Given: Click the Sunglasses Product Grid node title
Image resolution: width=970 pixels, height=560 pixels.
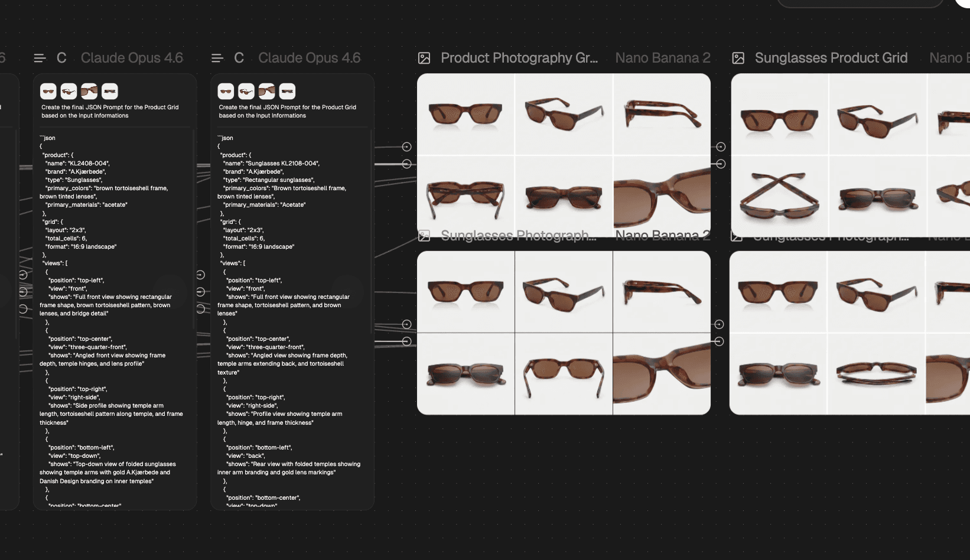Looking at the screenshot, I should pyautogui.click(x=831, y=58).
